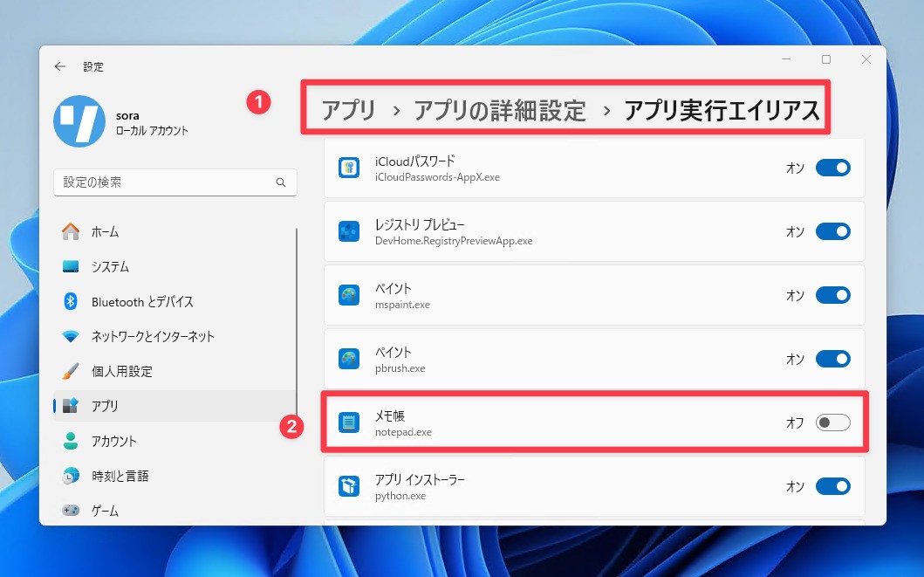The width and height of the screenshot is (924, 577).
Task: Click the アプリ breadcrumb link
Action: point(348,110)
